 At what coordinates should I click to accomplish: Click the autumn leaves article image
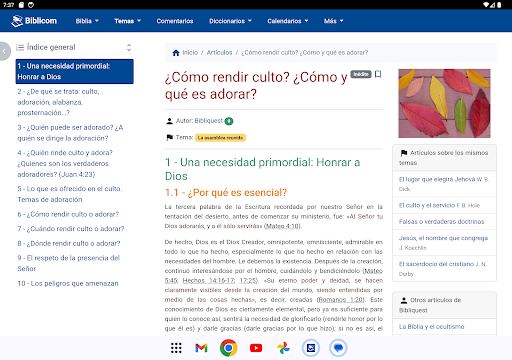tap(444, 103)
